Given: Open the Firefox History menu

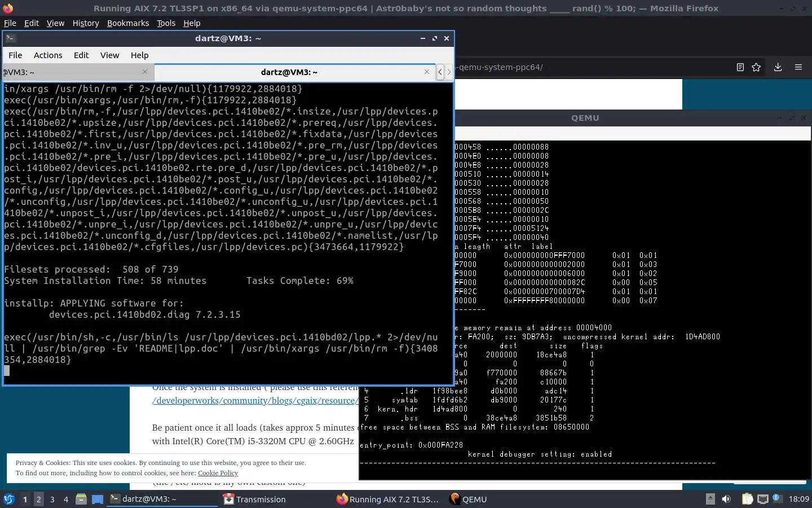Looking at the screenshot, I should pos(86,23).
